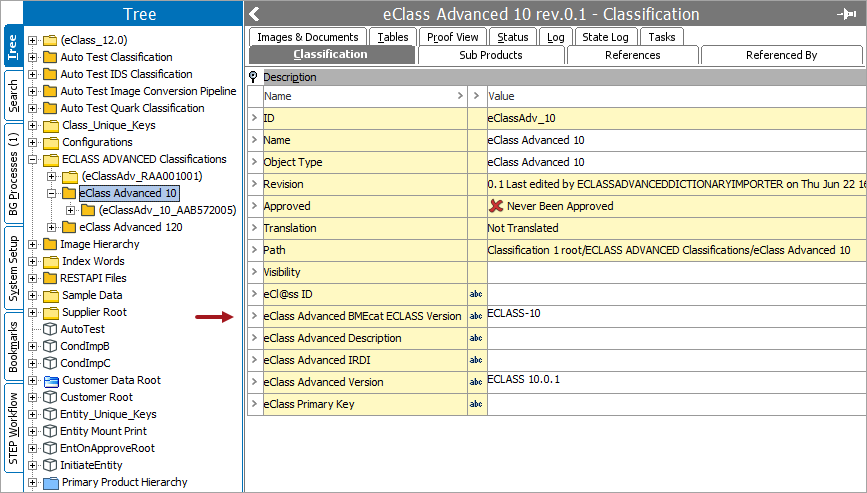
Task: Collapse the eClass Advanced 10 node
Action: click(x=51, y=193)
